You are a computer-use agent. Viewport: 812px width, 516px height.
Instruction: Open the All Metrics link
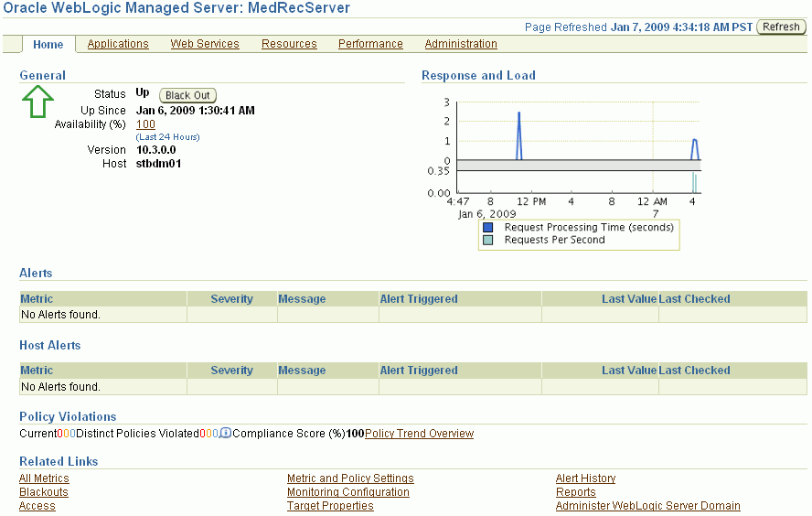[44, 478]
